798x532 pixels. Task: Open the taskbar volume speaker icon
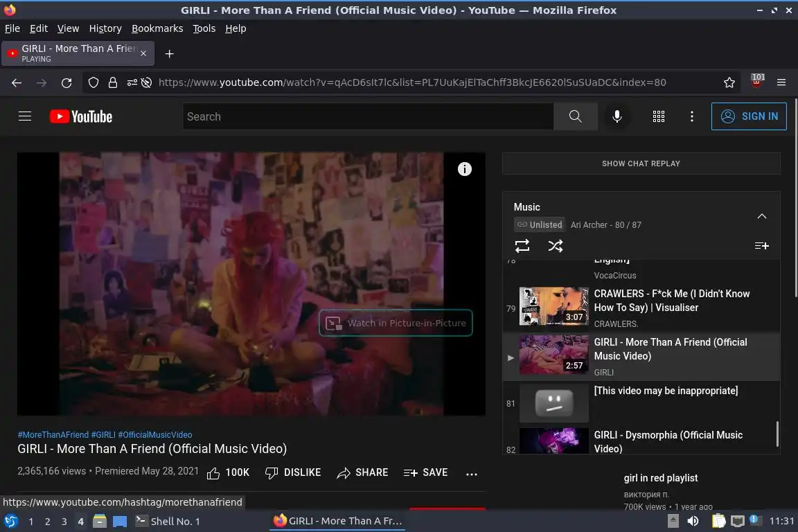[693, 522]
